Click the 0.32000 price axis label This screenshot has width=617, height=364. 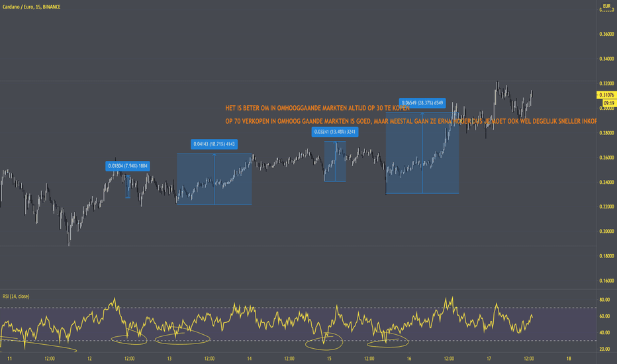coord(606,84)
